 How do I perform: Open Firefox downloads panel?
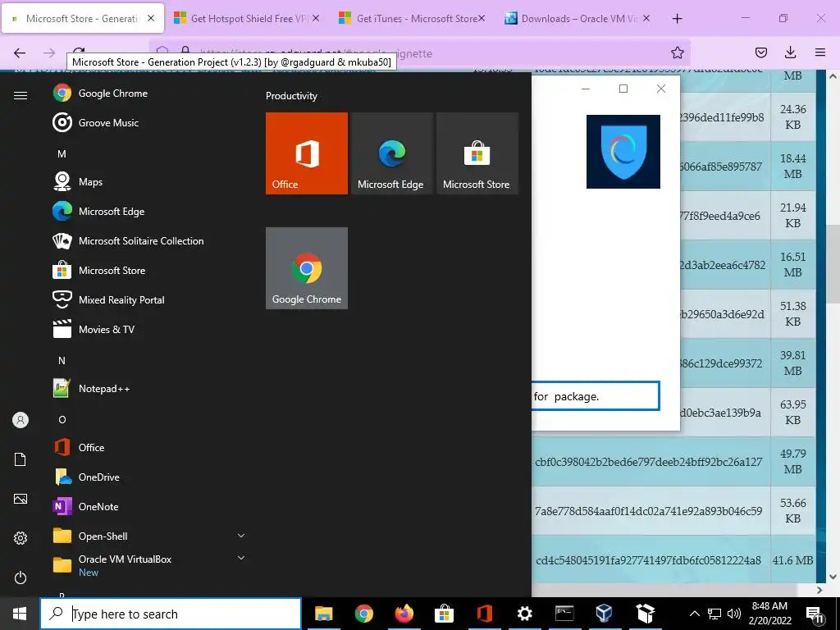pos(790,52)
